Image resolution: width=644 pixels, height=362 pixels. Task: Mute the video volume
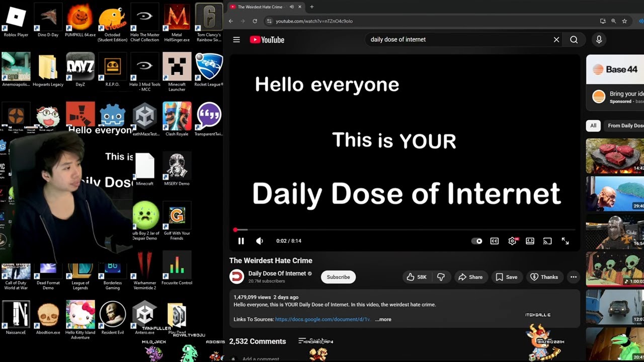(260, 241)
